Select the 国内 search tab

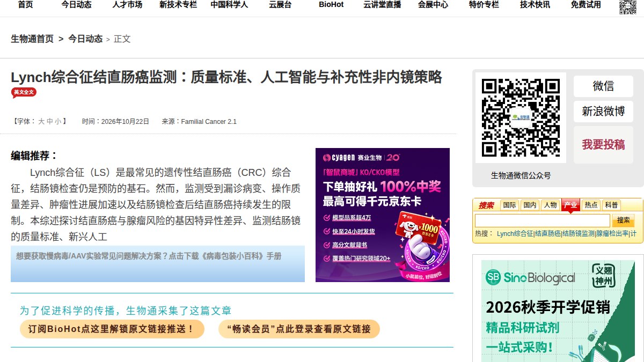(530, 205)
